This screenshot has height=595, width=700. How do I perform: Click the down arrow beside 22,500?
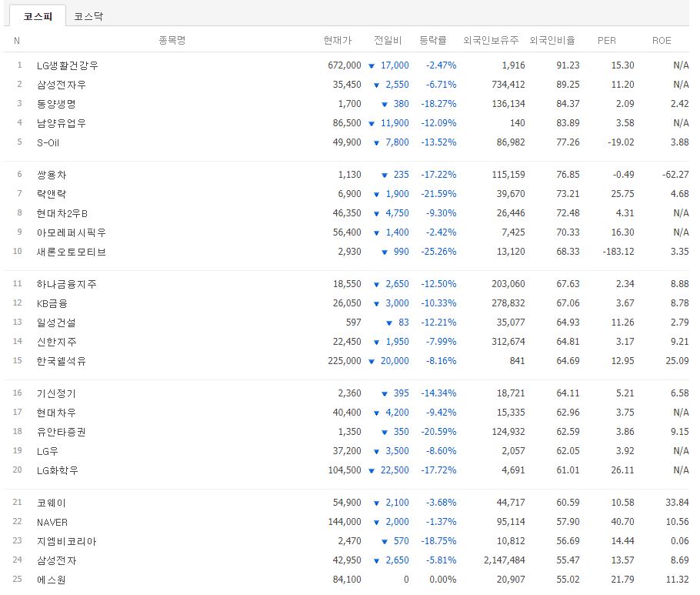point(372,471)
